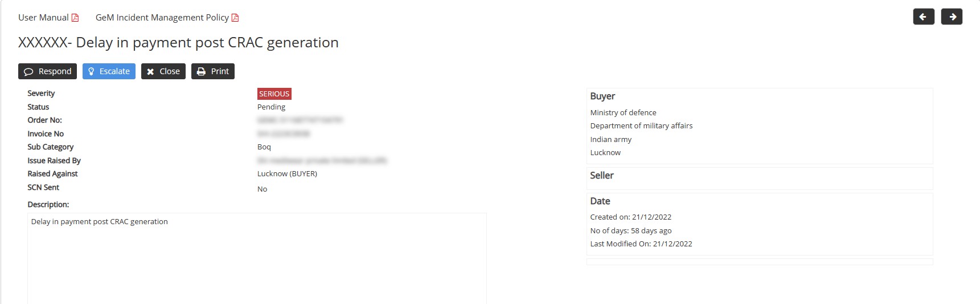
Task: Click the lightbulb icon on Escalate
Action: [91, 72]
